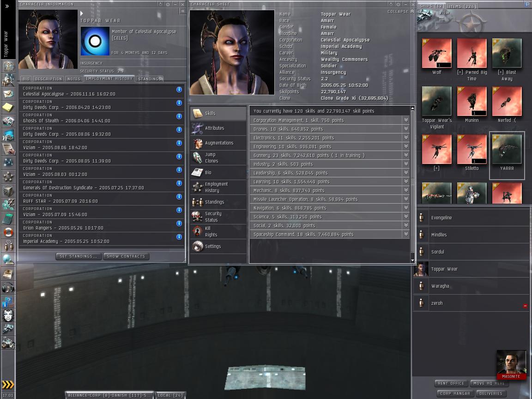The width and height of the screenshot is (532, 399).
Task: Select the YARRR ship thumbnail
Action: point(507,150)
